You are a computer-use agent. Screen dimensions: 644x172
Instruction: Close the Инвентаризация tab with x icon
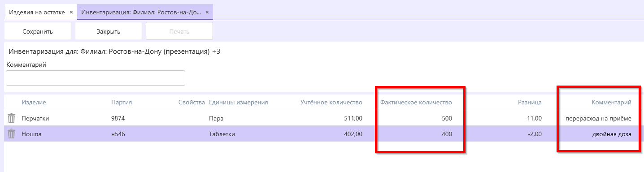tap(207, 12)
